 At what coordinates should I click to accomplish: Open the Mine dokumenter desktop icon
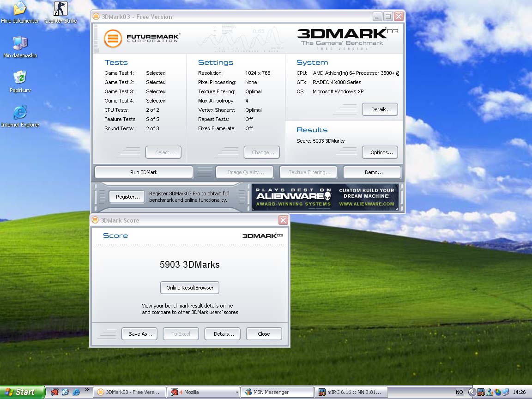(20, 12)
